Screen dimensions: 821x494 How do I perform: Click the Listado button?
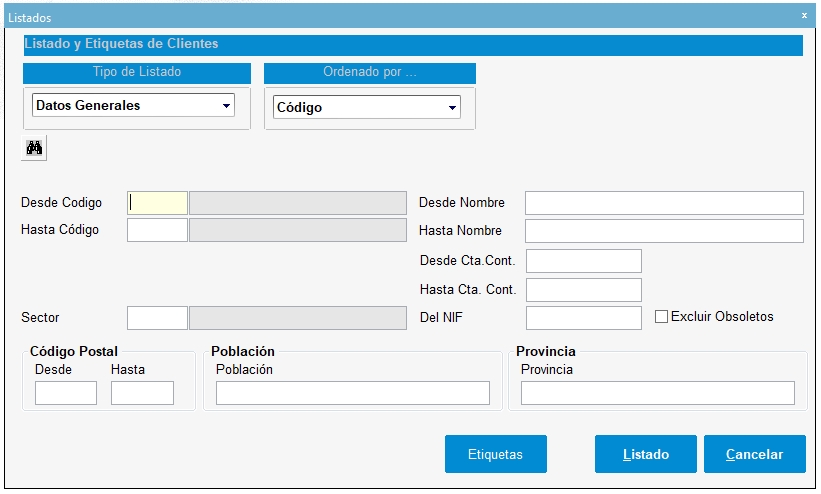click(x=645, y=454)
